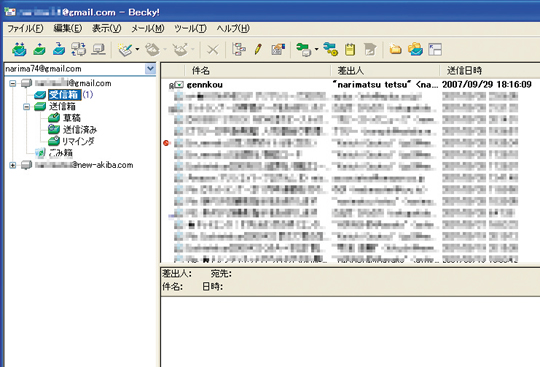Image resolution: width=540 pixels, height=367 pixels.
Task: Click the stacked folders with tray toolbar icon
Action: [x=415, y=49]
